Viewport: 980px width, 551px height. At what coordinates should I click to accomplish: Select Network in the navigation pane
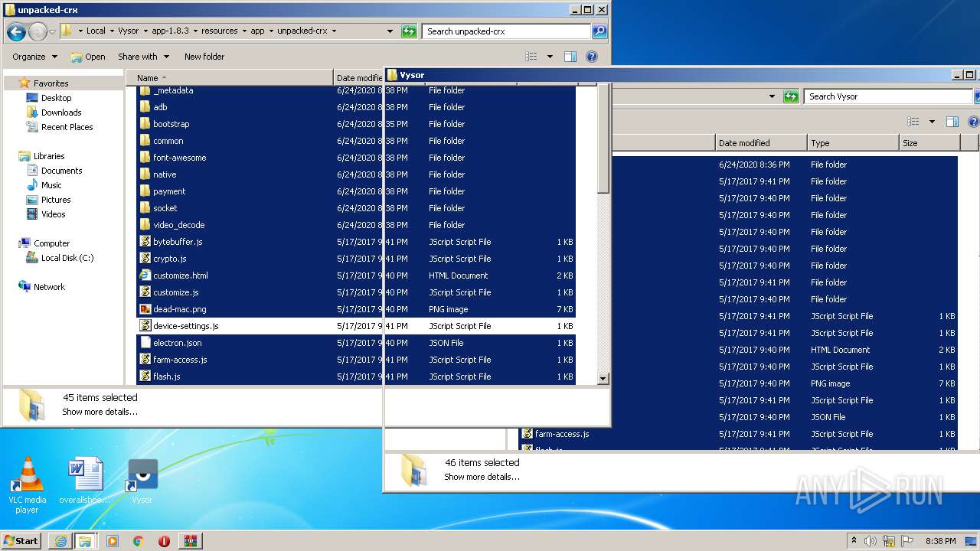[49, 287]
